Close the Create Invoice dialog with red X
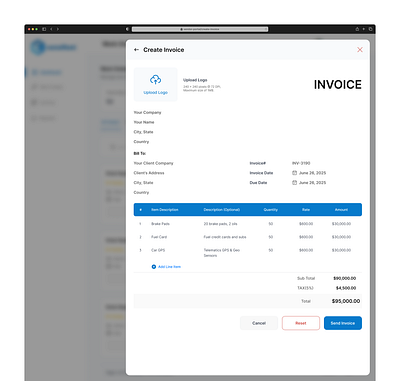400x381 pixels. tap(360, 50)
